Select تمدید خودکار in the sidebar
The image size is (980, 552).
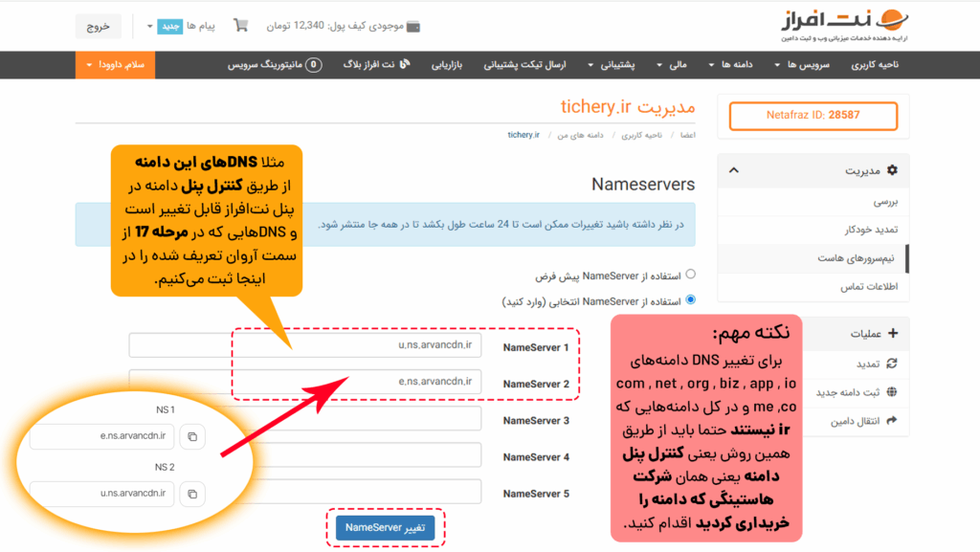813,230
